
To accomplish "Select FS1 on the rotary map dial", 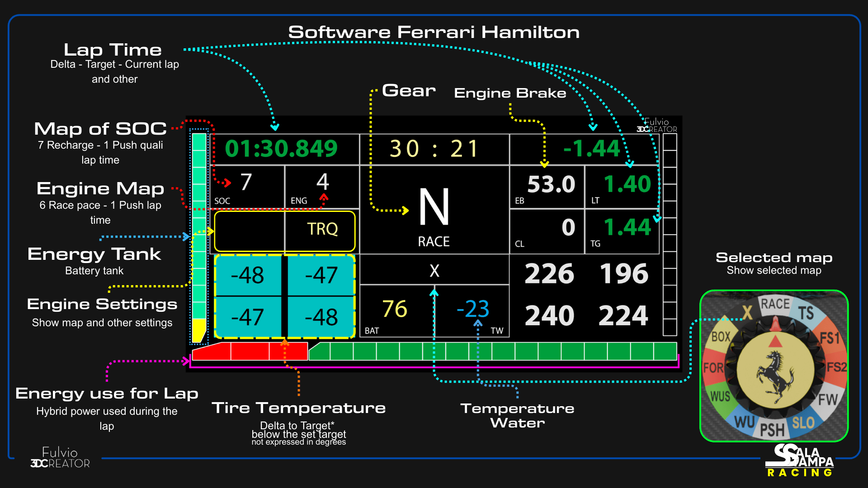I will pos(830,338).
